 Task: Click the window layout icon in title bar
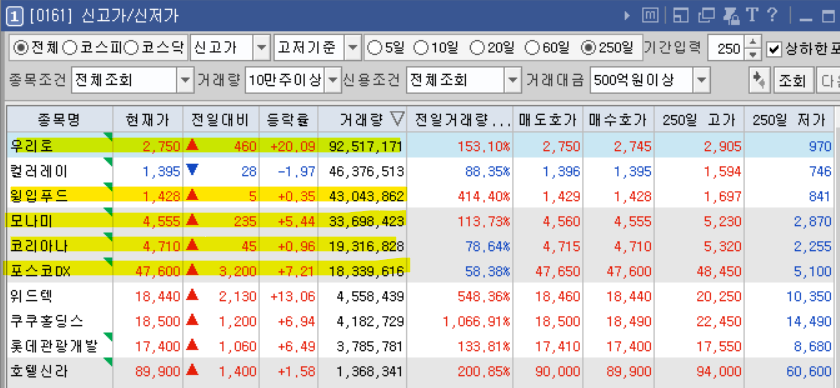pyautogui.click(x=680, y=16)
